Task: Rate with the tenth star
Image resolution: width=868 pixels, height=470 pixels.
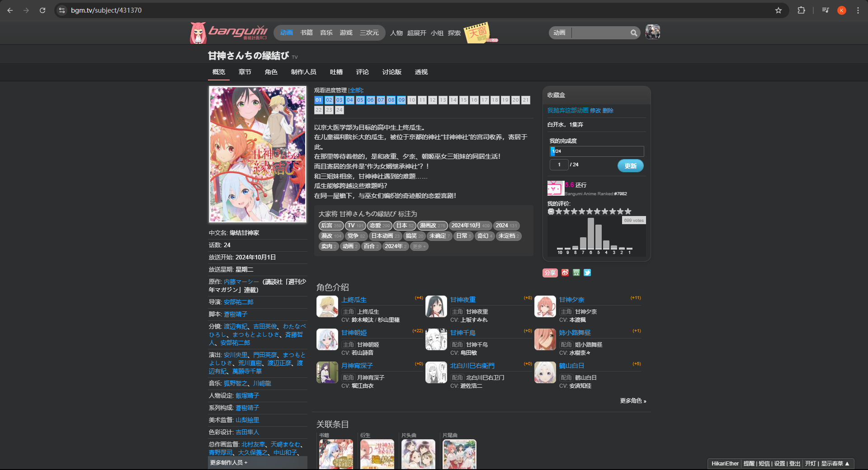Action: tap(628, 211)
